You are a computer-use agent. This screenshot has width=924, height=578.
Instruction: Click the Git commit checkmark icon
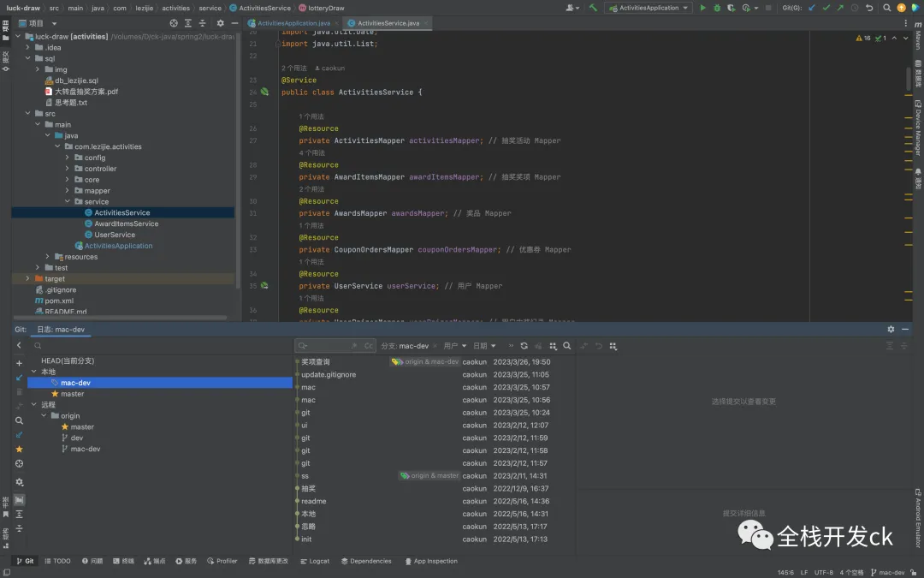826,8
